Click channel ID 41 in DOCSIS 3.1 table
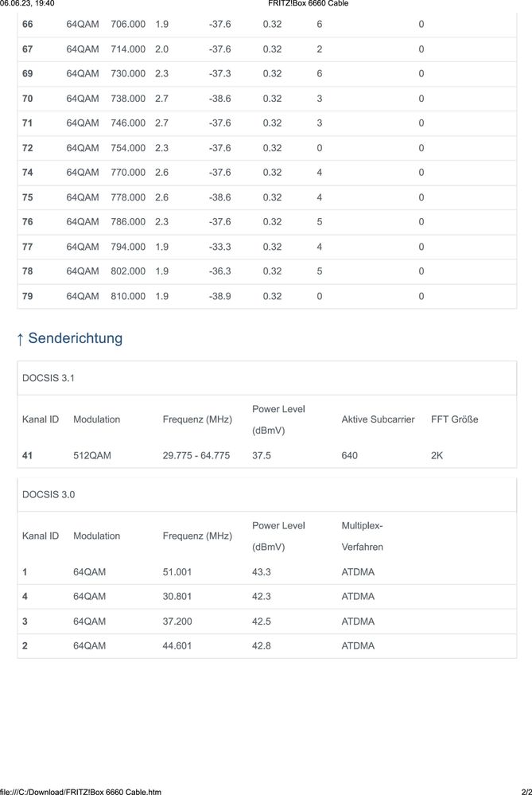This screenshot has height=795, width=532. 28,456
